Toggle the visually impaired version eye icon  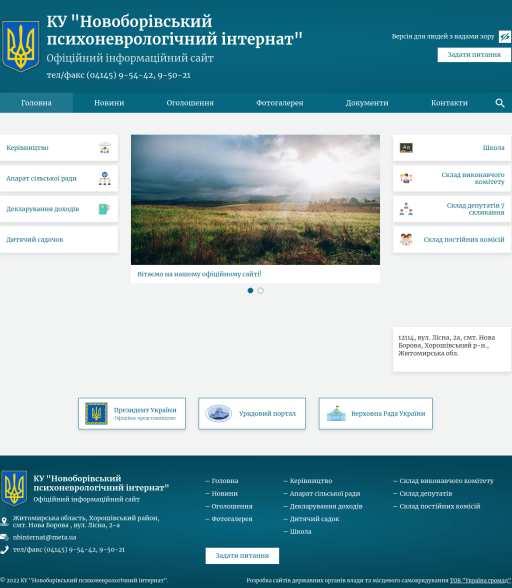click(504, 37)
